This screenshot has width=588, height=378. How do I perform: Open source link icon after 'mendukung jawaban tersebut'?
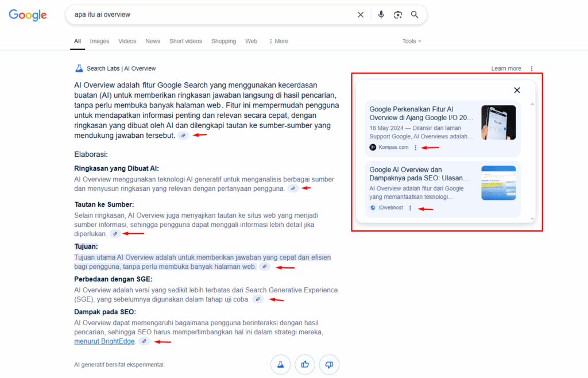point(183,136)
